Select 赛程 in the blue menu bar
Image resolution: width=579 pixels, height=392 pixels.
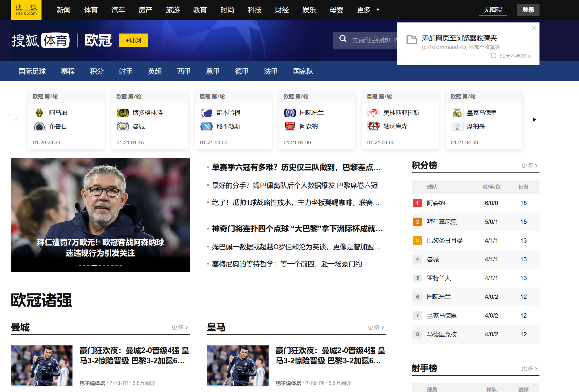click(68, 71)
